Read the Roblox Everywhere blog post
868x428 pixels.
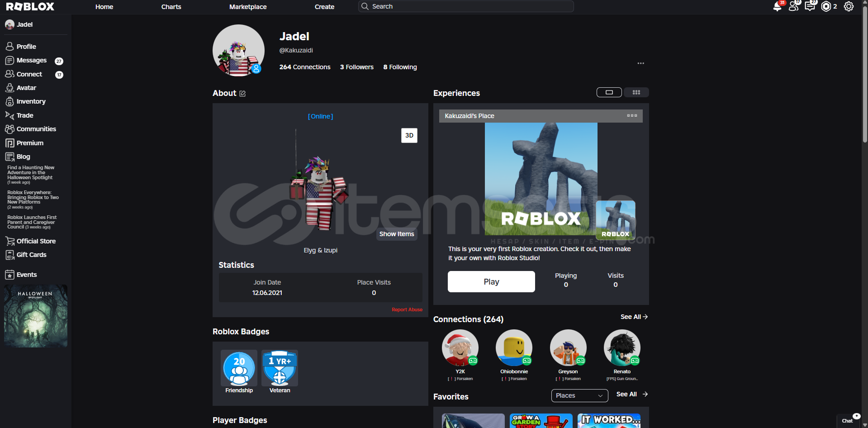pos(33,200)
